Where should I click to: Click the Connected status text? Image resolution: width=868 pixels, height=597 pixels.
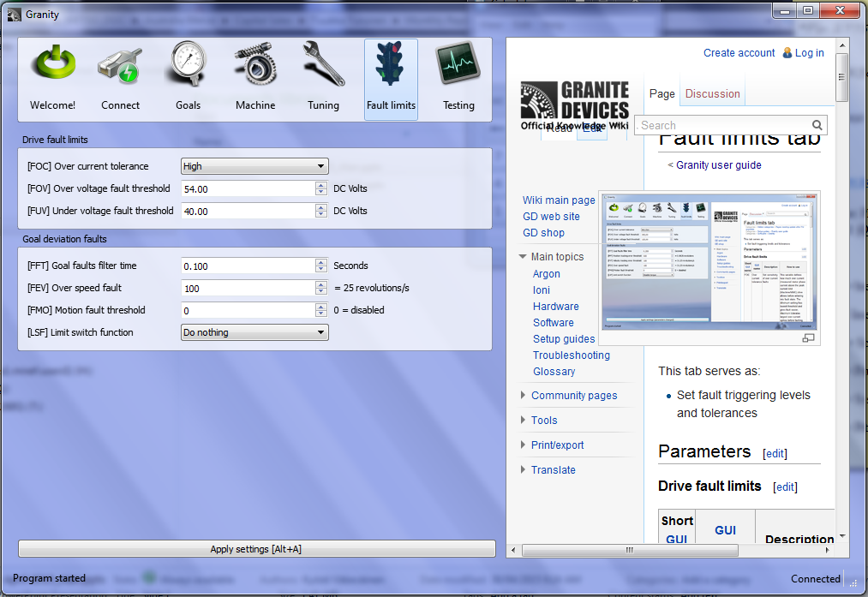click(x=816, y=578)
